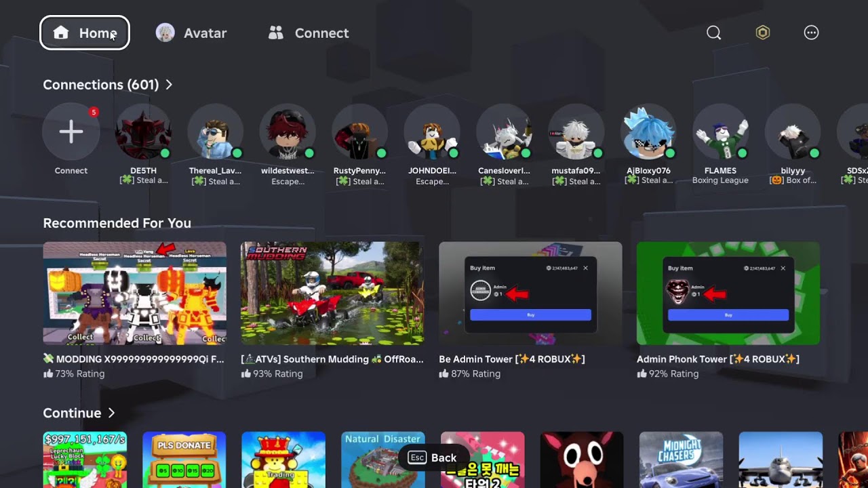Expand the Continue section chevron
This screenshot has height=488, width=868.
tap(111, 413)
